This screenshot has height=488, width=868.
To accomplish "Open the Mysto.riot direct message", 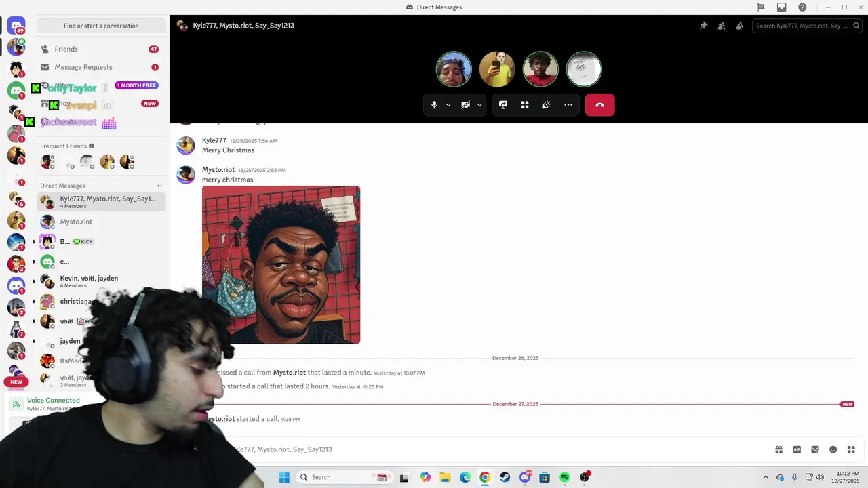I will [101, 222].
